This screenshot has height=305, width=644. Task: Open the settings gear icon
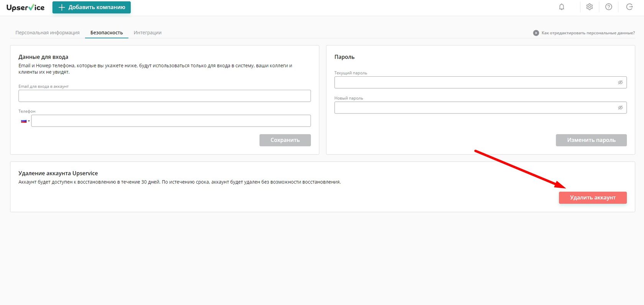(590, 7)
